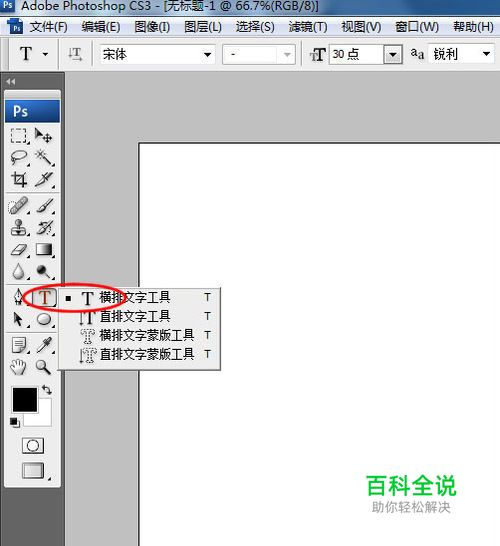This screenshot has width=500, height=546.
Task: Select the Pen tool
Action: pyautogui.click(x=18, y=298)
